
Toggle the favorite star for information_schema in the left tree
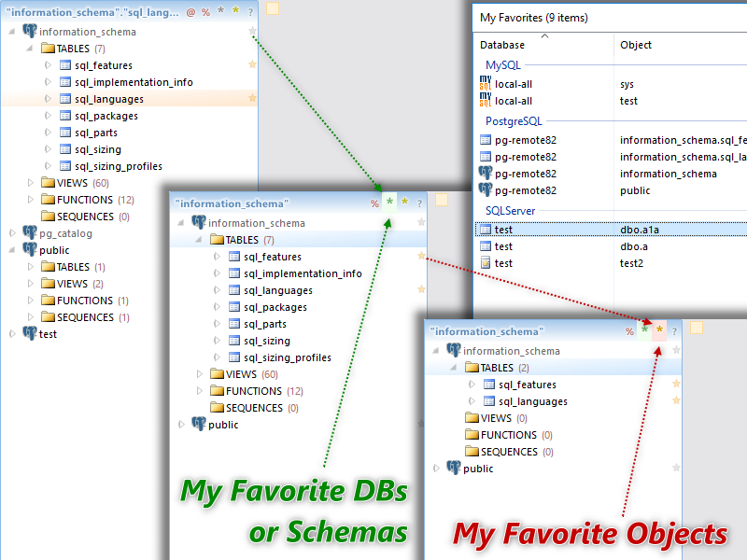click(x=252, y=31)
